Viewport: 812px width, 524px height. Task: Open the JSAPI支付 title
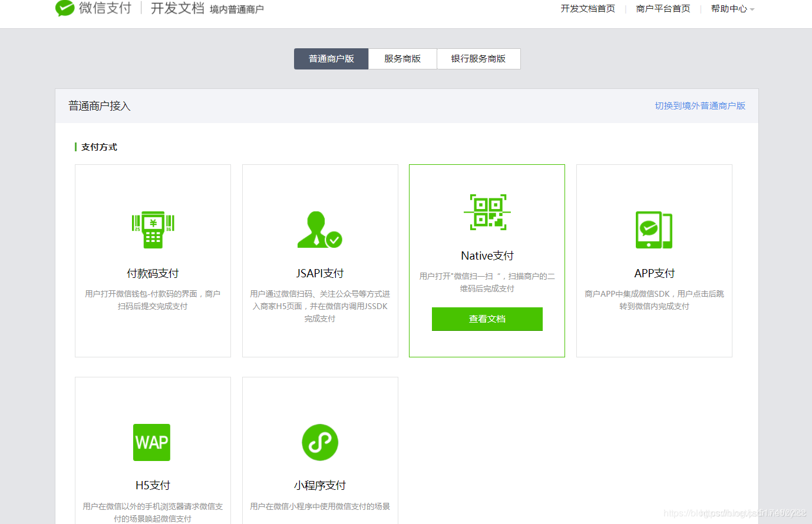(x=320, y=273)
